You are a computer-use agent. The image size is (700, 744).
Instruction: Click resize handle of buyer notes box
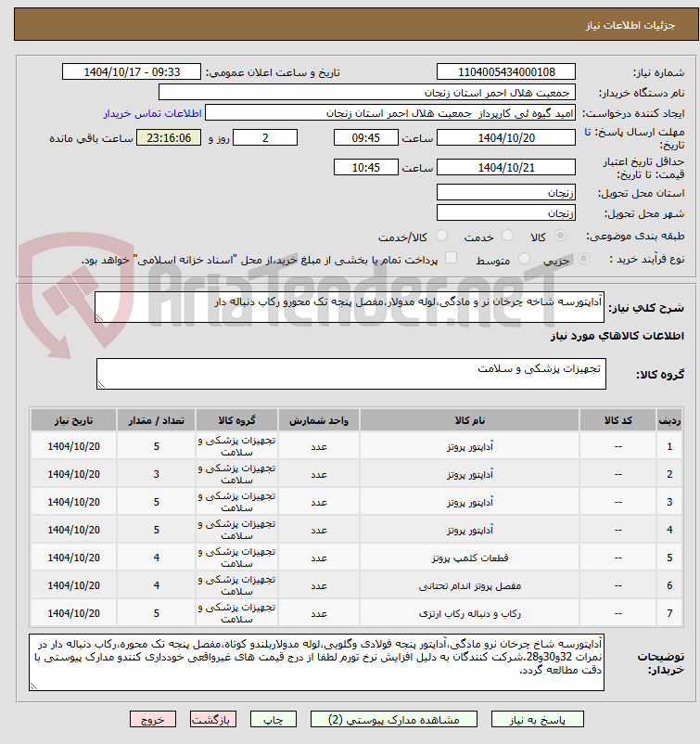tap(33, 686)
